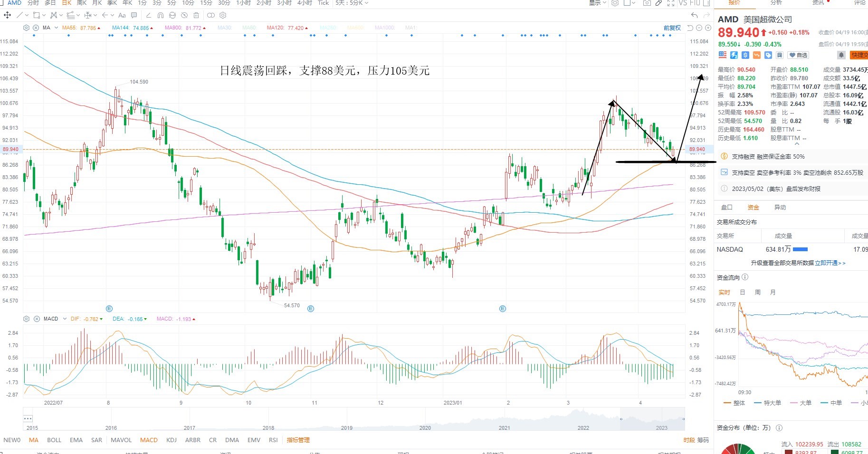Open the 5天:5分K period dropdown
The image size is (868, 454).
point(352,3)
